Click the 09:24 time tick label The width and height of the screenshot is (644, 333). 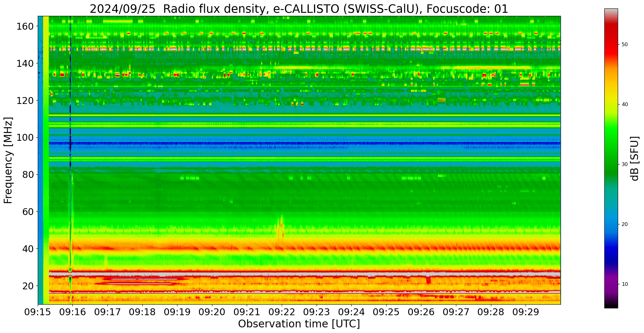tap(351, 312)
